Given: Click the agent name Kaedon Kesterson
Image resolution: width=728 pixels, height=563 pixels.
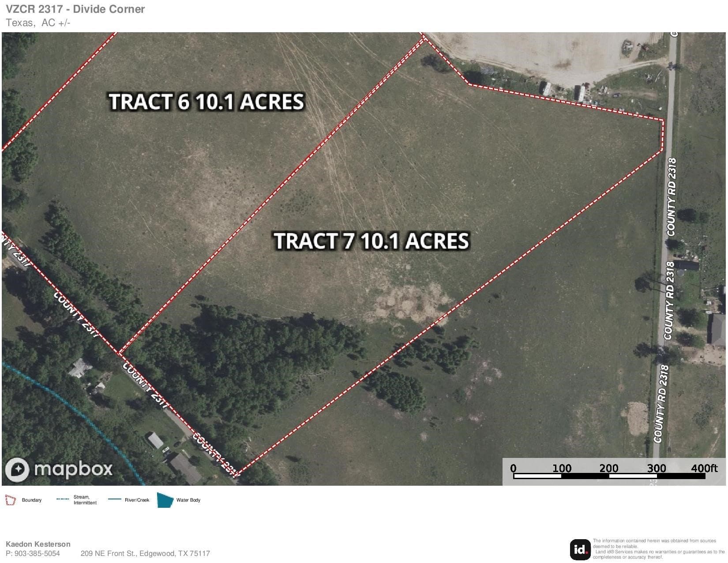Looking at the screenshot, I should (x=38, y=544).
